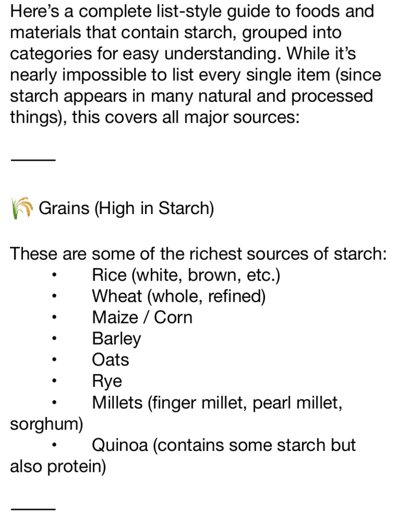Click the horizontal divider above the Grains heading
Viewport: 399px width, 532px height.
(x=33, y=159)
